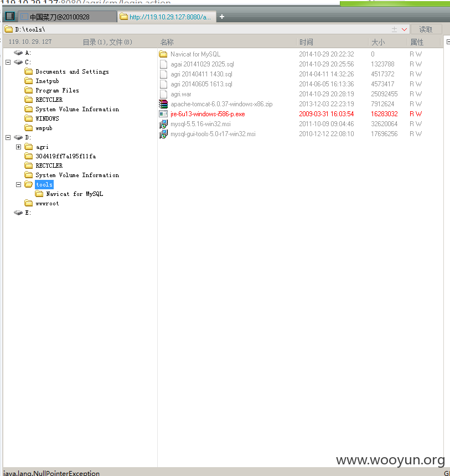Click java.lang.NullPointerException status text
This screenshot has width=450, height=476.
pos(51,473)
